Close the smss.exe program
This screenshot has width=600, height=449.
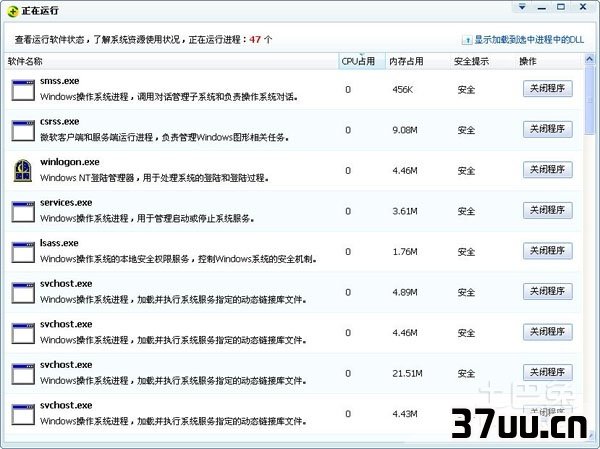pos(548,88)
